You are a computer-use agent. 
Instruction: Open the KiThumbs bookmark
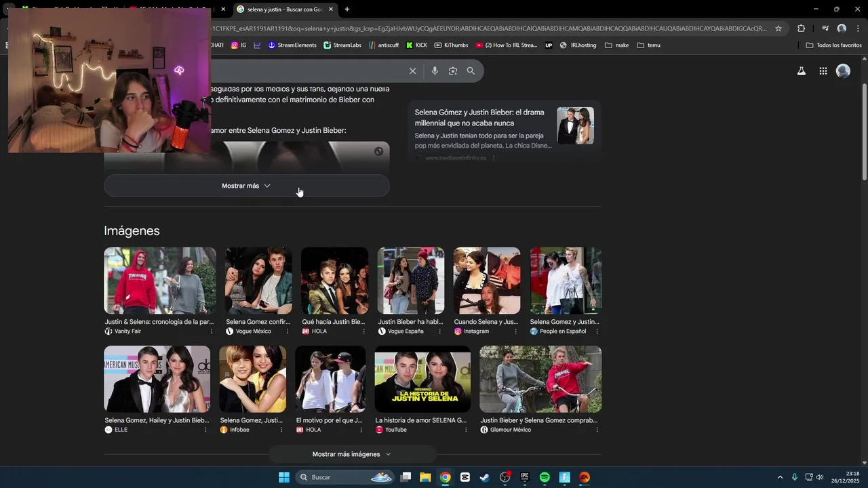451,45
